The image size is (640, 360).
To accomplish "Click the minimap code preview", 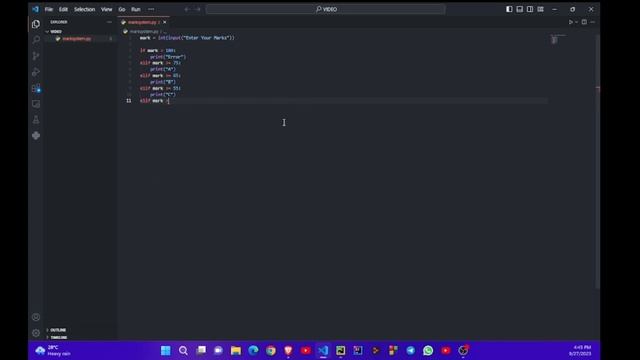I will [557, 39].
